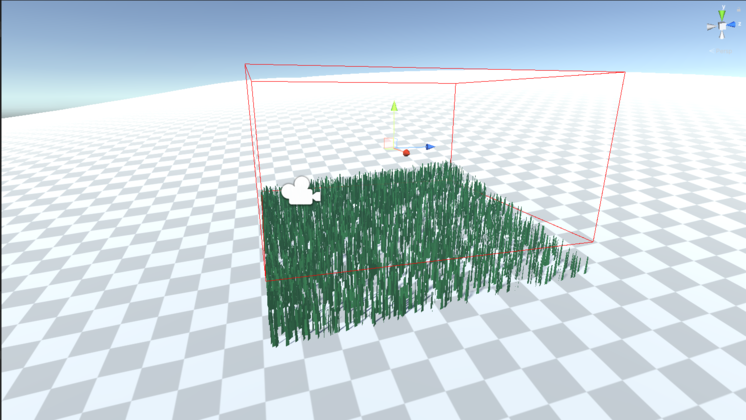Click green Y cone on orientation gizmo
The width and height of the screenshot is (746, 420).
click(x=721, y=14)
